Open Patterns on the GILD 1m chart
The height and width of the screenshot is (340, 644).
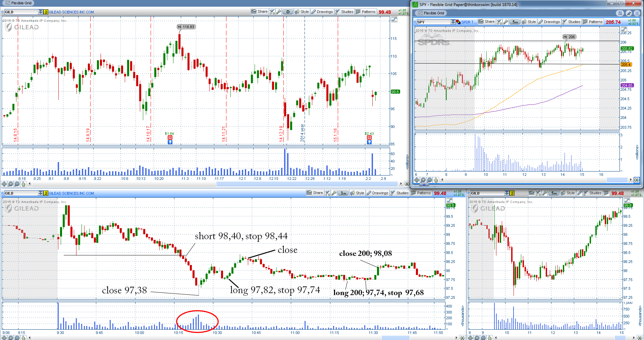click(x=421, y=193)
